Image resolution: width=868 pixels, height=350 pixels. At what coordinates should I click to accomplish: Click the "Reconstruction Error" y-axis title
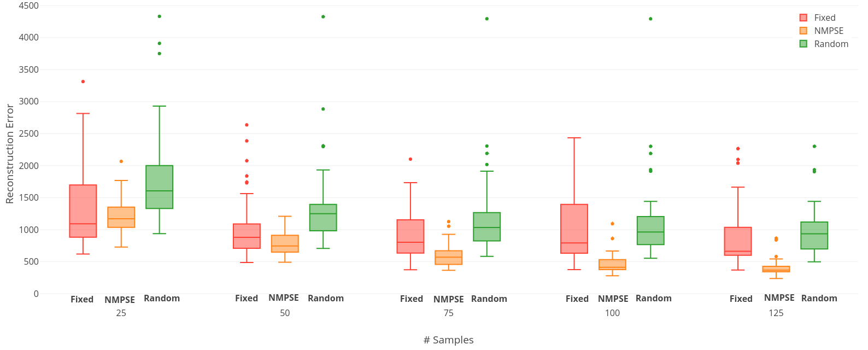coord(10,154)
